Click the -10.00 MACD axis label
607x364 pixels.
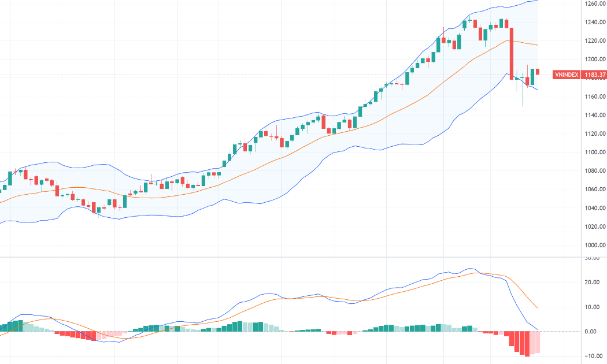[x=594, y=356]
